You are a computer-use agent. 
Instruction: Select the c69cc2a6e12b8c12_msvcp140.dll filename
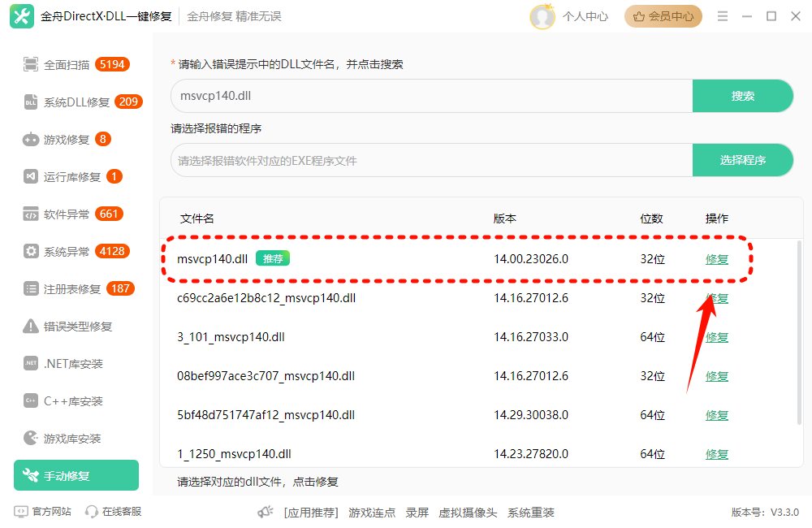point(266,298)
